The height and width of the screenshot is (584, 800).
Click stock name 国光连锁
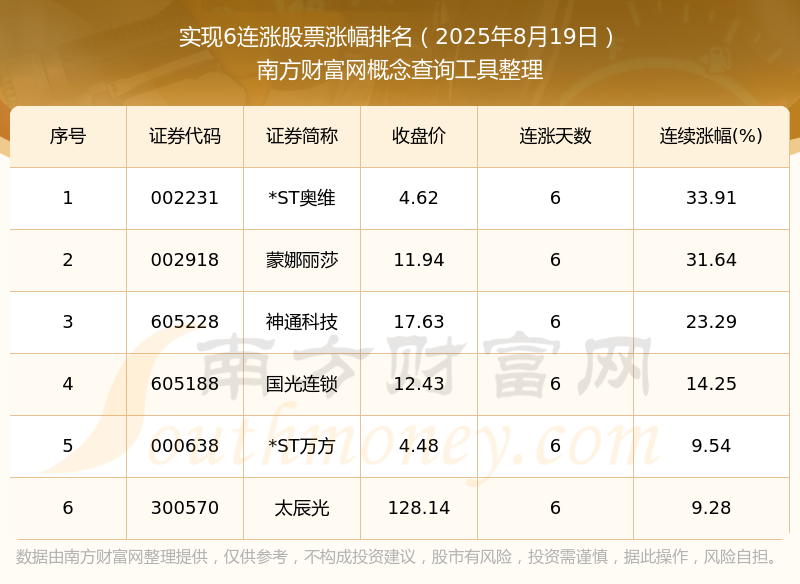click(302, 384)
